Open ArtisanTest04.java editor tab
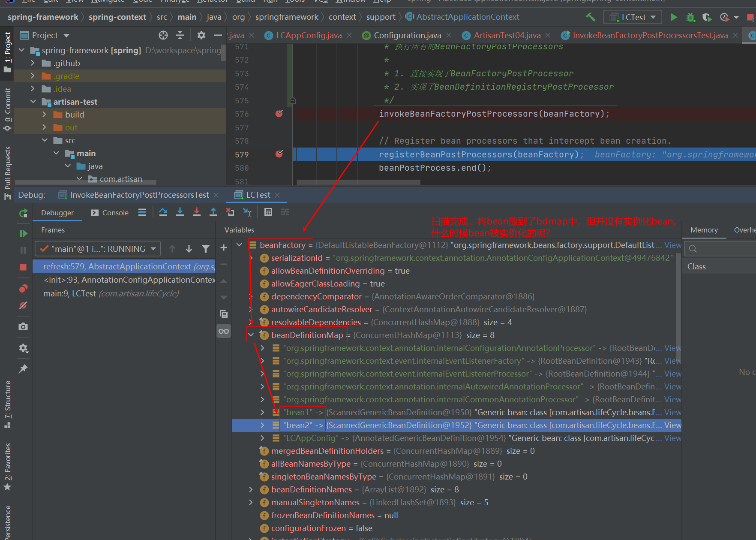Image resolution: width=756 pixels, height=540 pixels. [x=507, y=35]
